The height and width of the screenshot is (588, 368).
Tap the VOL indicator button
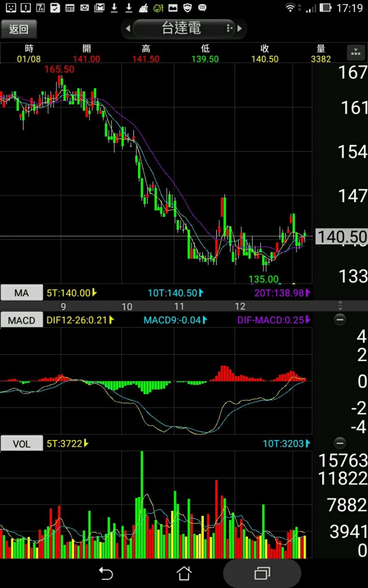pyautogui.click(x=21, y=444)
